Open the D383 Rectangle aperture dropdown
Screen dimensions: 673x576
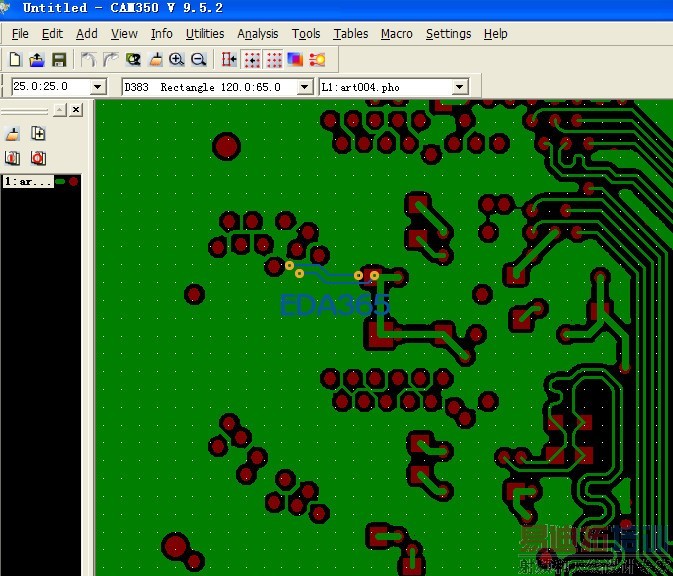click(304, 87)
